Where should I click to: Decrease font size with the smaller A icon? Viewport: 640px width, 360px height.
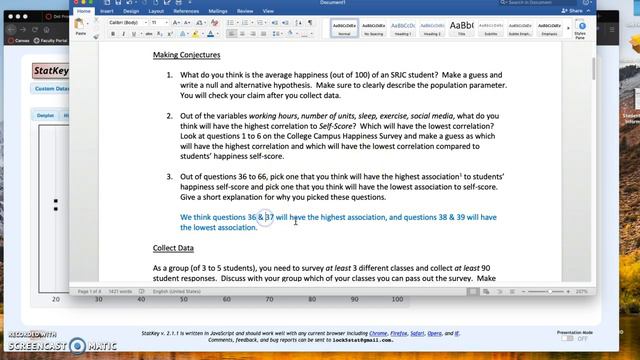187,23
